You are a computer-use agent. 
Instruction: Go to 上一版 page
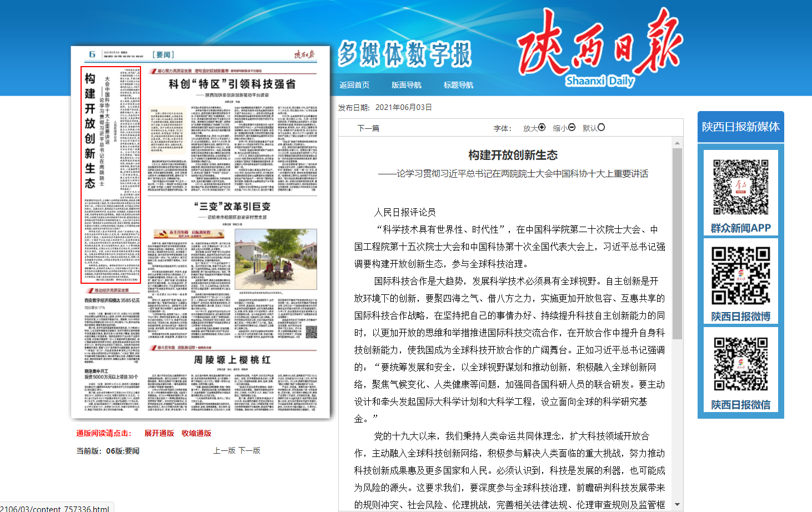(225, 450)
